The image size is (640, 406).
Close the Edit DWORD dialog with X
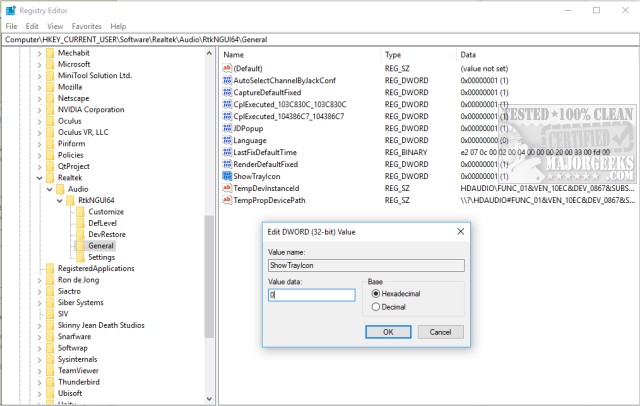coord(460,231)
